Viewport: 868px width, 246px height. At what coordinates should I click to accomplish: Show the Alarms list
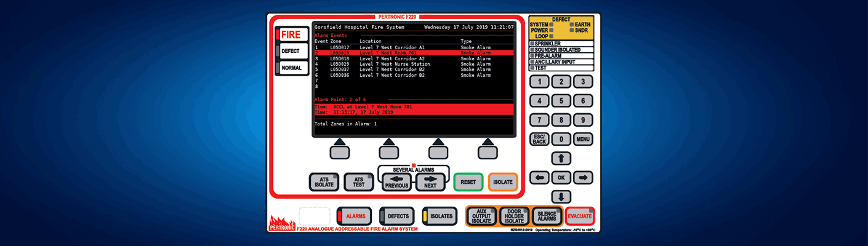[x=355, y=216]
